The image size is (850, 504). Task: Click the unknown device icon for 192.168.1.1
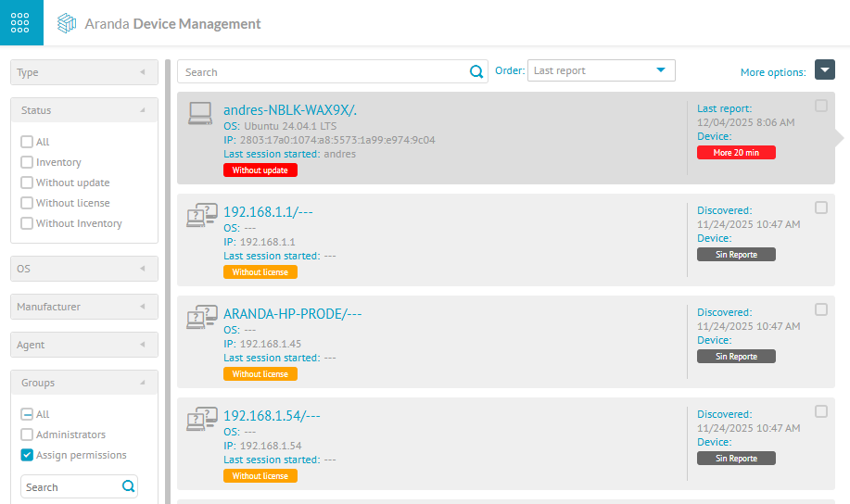tap(201, 216)
